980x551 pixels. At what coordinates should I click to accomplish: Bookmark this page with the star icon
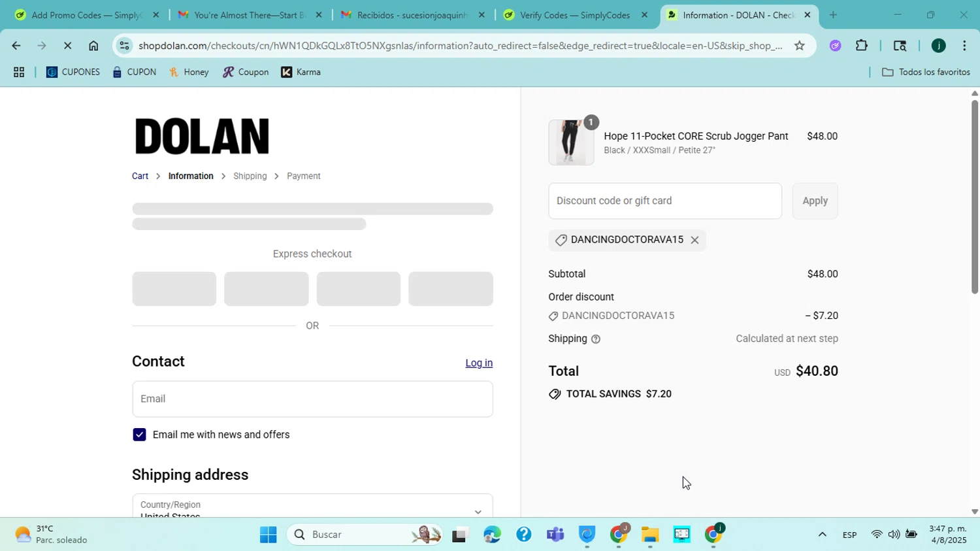pos(799,46)
